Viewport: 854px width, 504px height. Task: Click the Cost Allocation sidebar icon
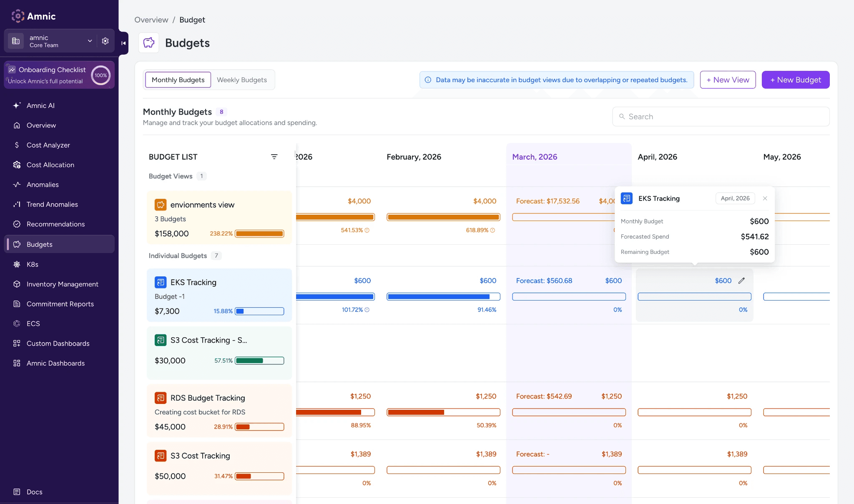[x=17, y=165]
